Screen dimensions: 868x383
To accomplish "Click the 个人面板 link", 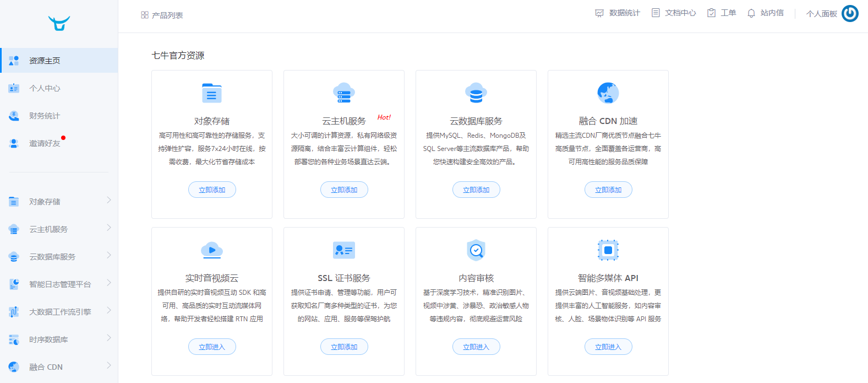I will click(x=821, y=14).
